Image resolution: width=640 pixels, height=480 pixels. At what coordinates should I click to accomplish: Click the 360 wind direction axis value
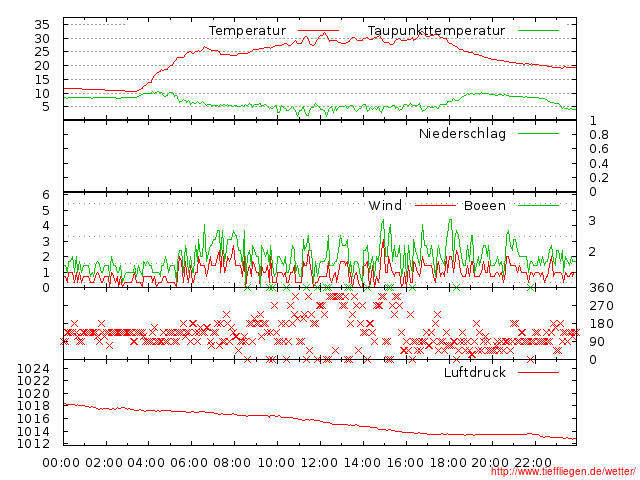[x=601, y=288]
